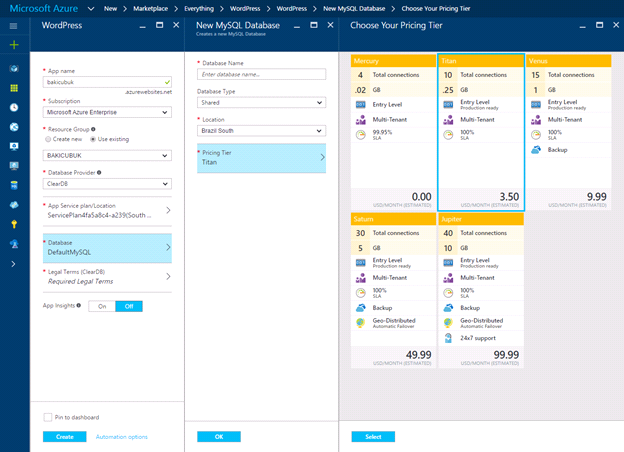Image resolution: width=624 pixels, height=452 pixels.
Task: Open the yellow key Subscriptions sidebar icon
Action: click(x=14, y=224)
